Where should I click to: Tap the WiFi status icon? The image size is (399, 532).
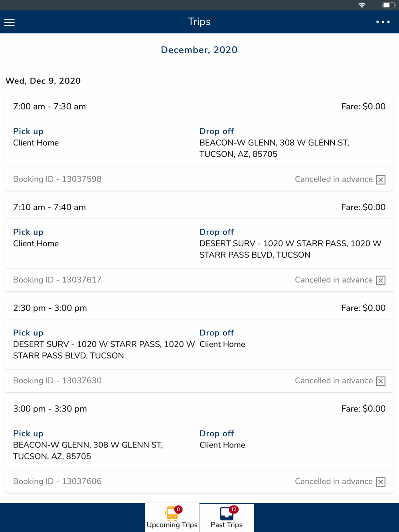[x=362, y=5]
